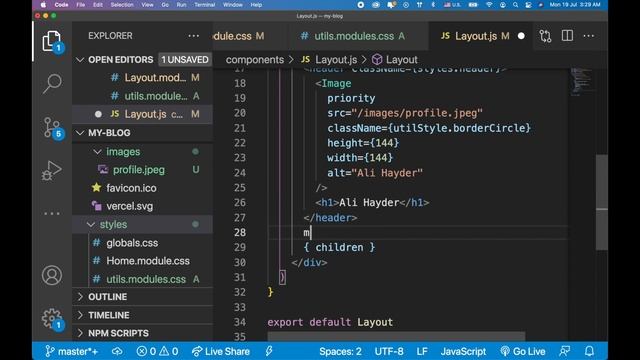Open utils.modules.css in file tree
640x360 pixels.
tap(142, 279)
